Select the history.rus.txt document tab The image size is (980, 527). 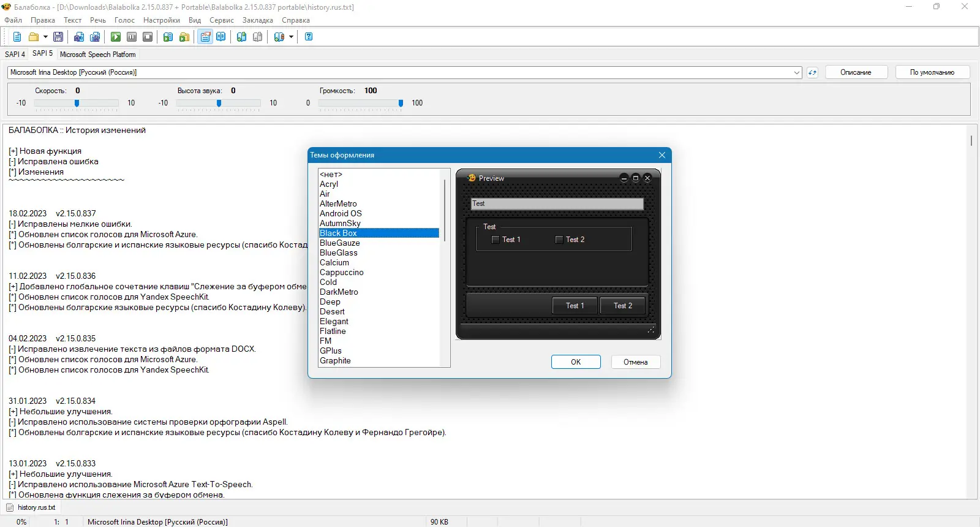click(31, 507)
